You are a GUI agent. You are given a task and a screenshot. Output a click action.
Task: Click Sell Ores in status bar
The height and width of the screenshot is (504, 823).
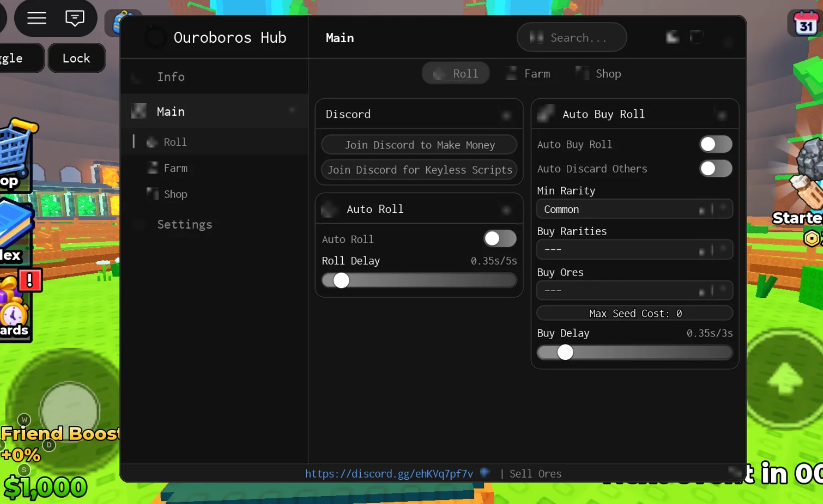point(535,473)
